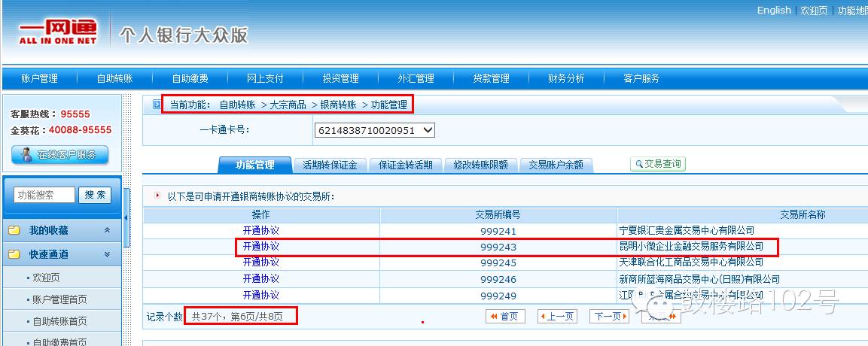Viewport: 868px width, 346px height.
Task: Click the 欢迎页 link in header
Action: (814, 11)
